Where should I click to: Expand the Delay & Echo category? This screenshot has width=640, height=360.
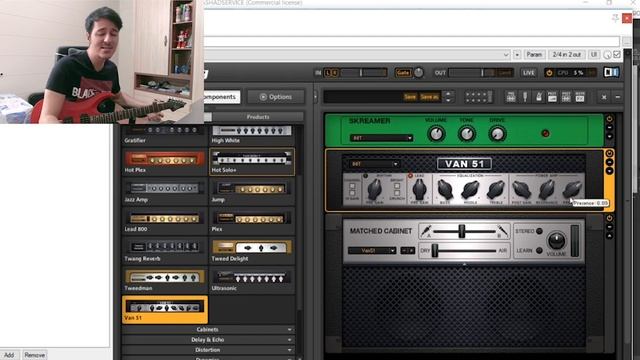point(208,340)
